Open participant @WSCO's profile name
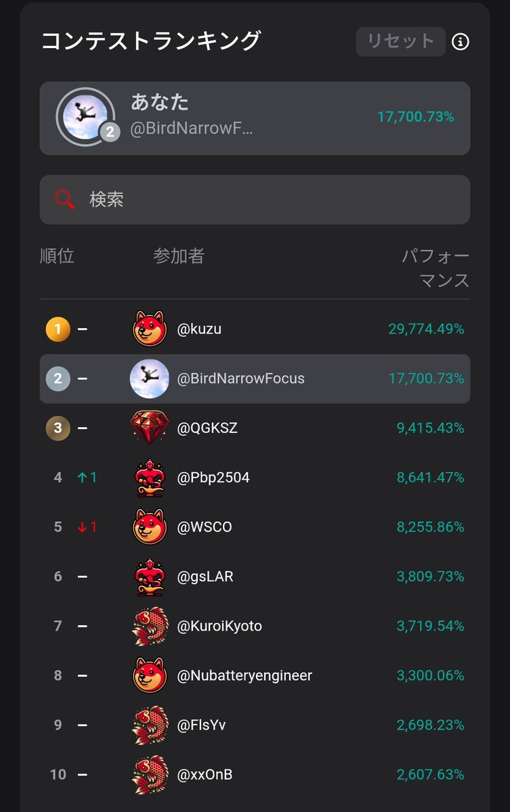The image size is (510, 812). pyautogui.click(x=205, y=527)
